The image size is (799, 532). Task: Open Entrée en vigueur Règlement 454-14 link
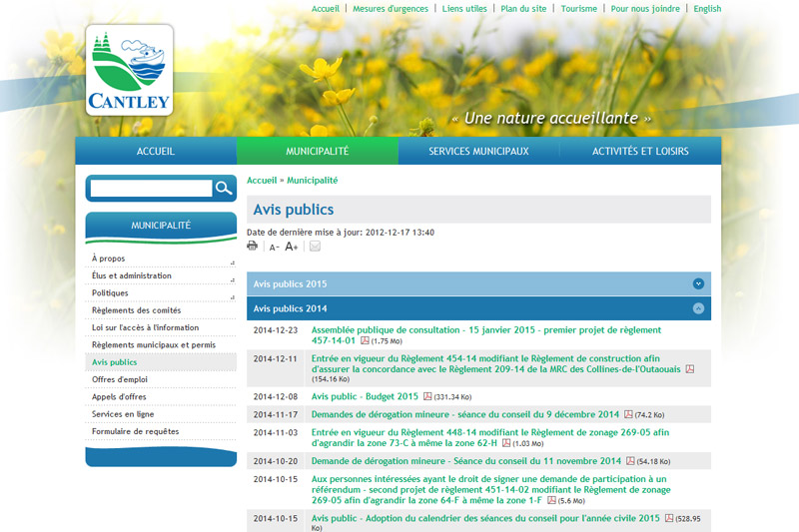coord(495,363)
